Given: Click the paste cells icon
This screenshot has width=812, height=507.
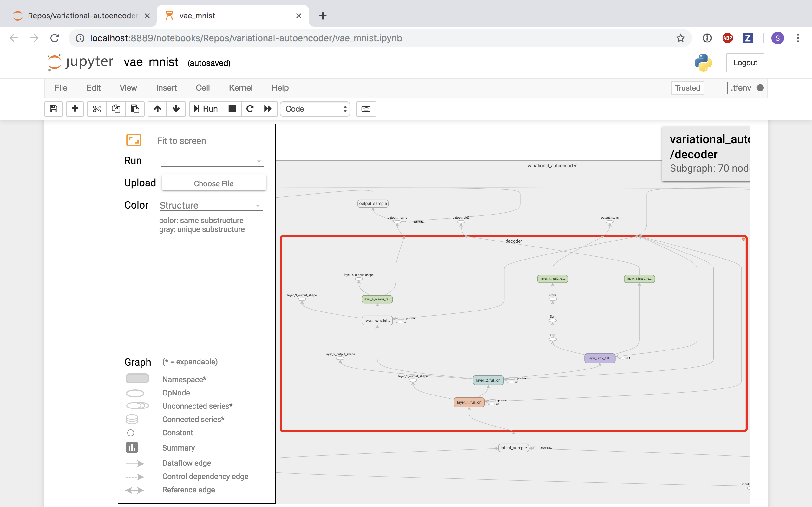Looking at the screenshot, I should [x=134, y=109].
